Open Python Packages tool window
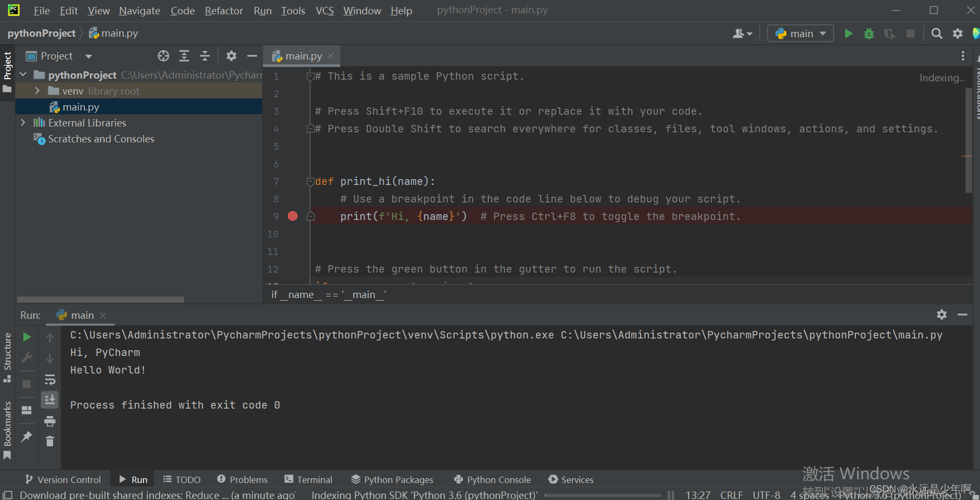This screenshot has width=980, height=500. tap(392, 479)
